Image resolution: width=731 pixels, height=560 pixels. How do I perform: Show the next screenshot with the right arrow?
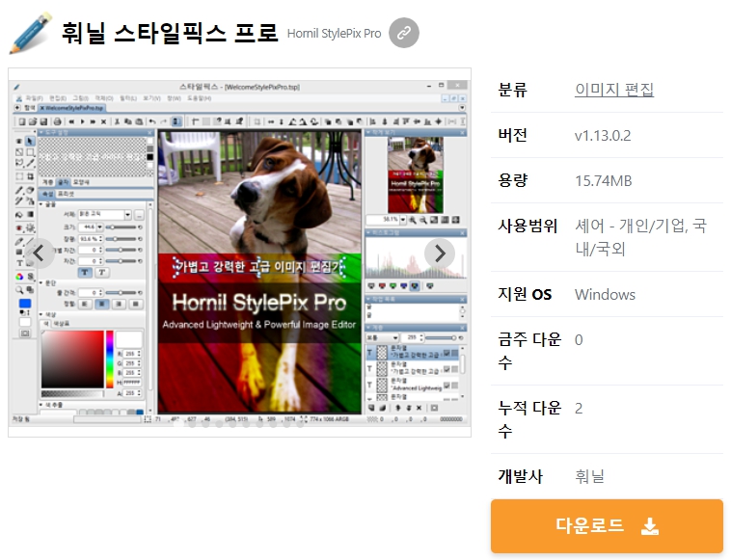click(x=439, y=253)
